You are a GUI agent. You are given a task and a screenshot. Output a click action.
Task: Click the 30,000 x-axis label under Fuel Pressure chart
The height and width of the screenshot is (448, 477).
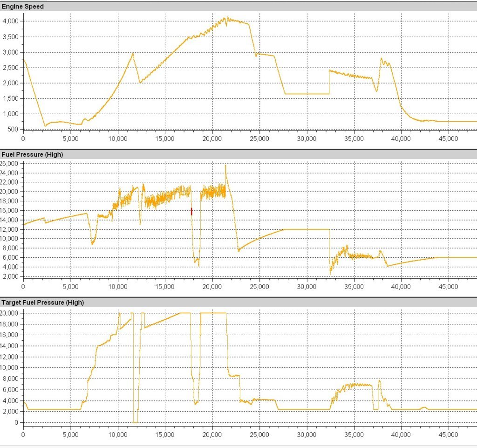pyautogui.click(x=307, y=287)
